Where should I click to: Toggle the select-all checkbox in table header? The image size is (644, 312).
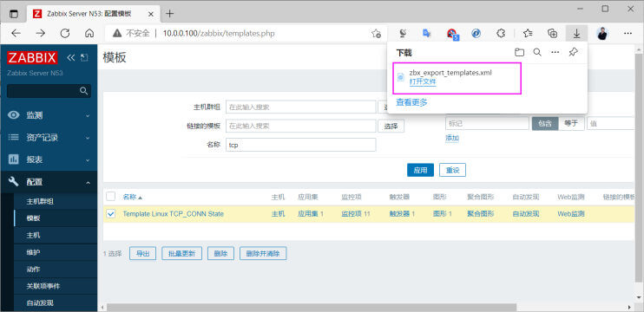pyautogui.click(x=111, y=197)
